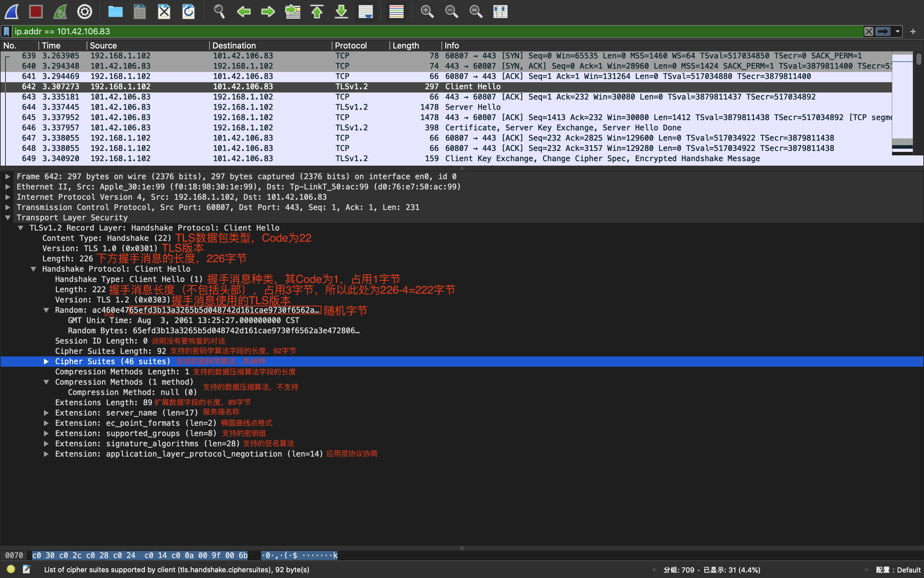Click the Default profile in status bar

(x=898, y=570)
